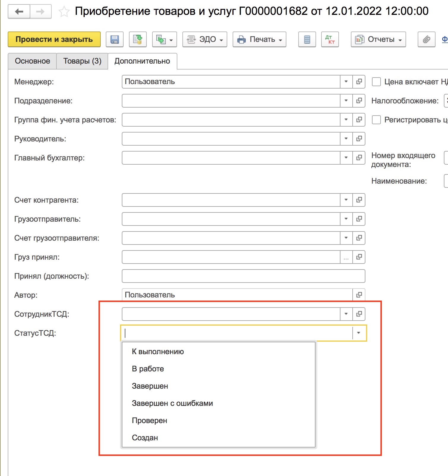The width and height of the screenshot is (448, 476).
Task: Save document with the floppy disk icon
Action: click(115, 40)
